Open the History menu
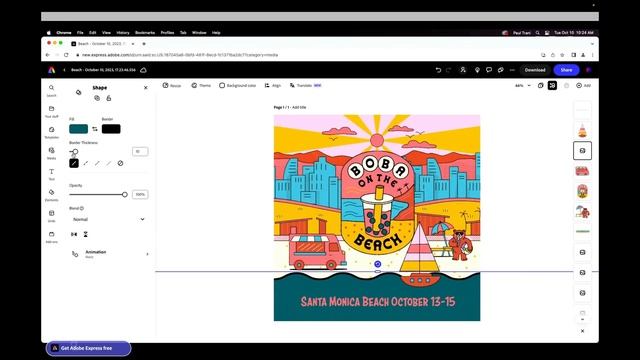 click(123, 33)
